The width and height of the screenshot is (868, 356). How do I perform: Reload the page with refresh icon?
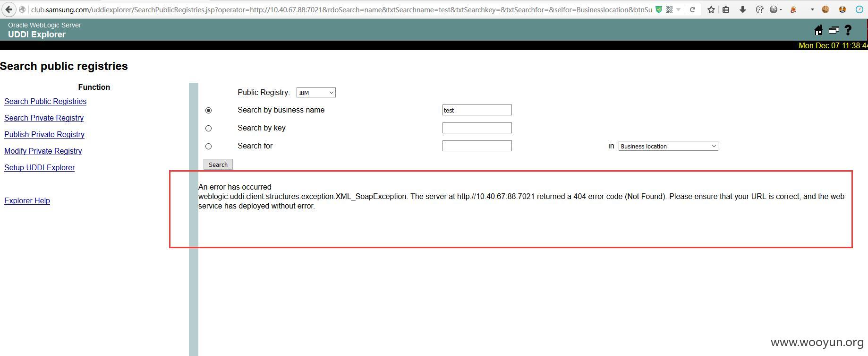[692, 9]
